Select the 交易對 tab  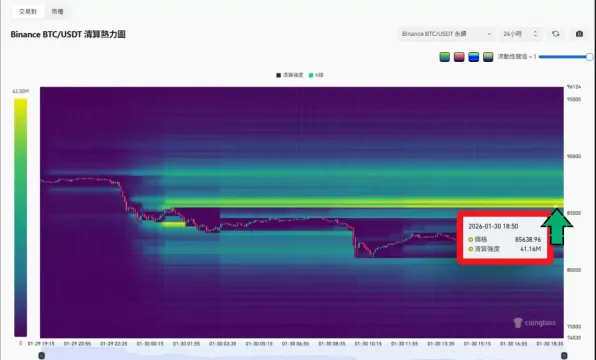tap(28, 12)
